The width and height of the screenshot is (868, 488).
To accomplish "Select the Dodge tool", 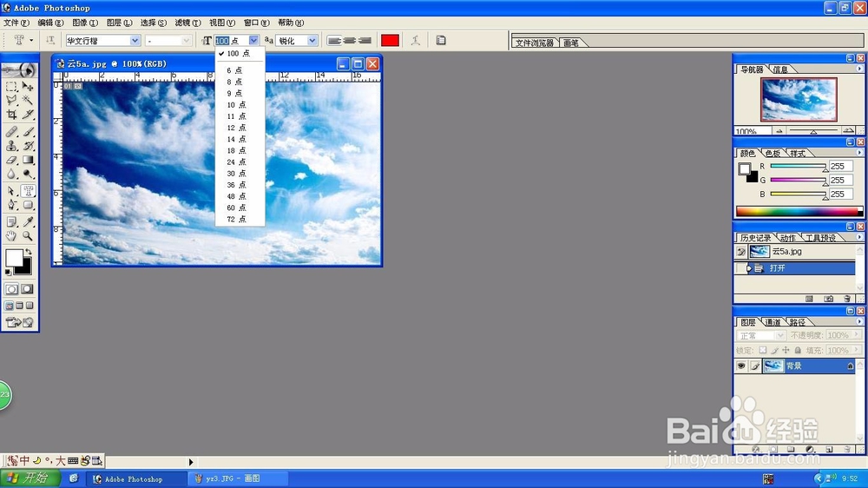I will [28, 174].
